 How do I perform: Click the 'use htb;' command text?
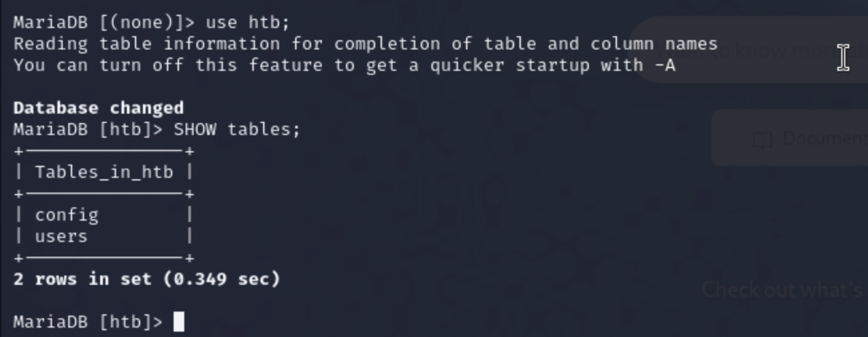(248, 22)
